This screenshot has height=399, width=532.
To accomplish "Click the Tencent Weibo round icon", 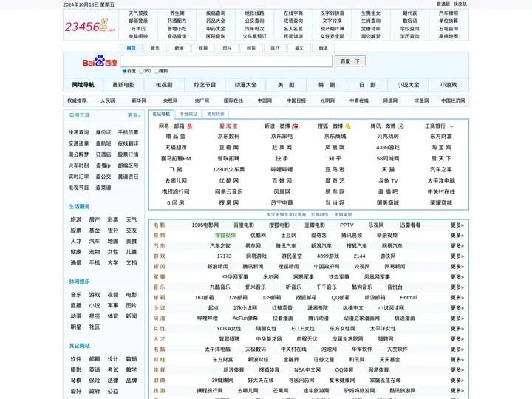I will point(400,126).
